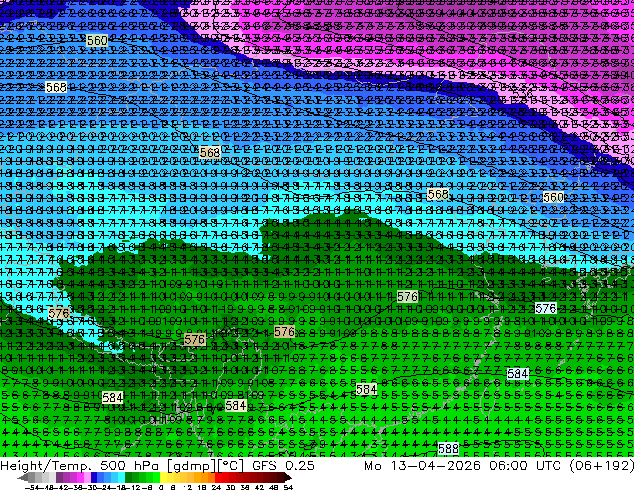This screenshot has height=490, width=634.
Task: Select the dark blue legend color swatch
Action: tap(94, 478)
